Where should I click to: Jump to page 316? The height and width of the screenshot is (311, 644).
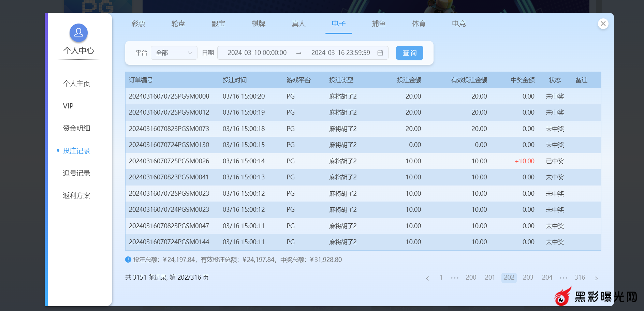pyautogui.click(x=580, y=278)
